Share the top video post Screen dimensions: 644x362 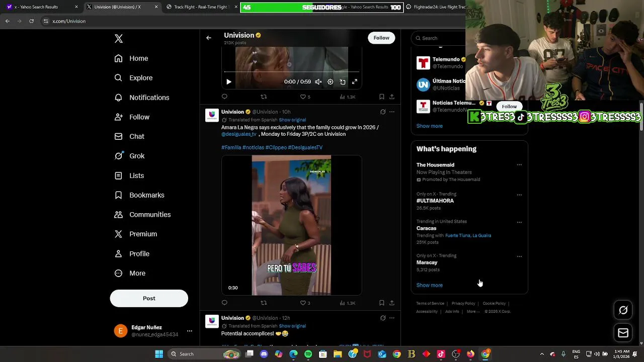coord(392,97)
